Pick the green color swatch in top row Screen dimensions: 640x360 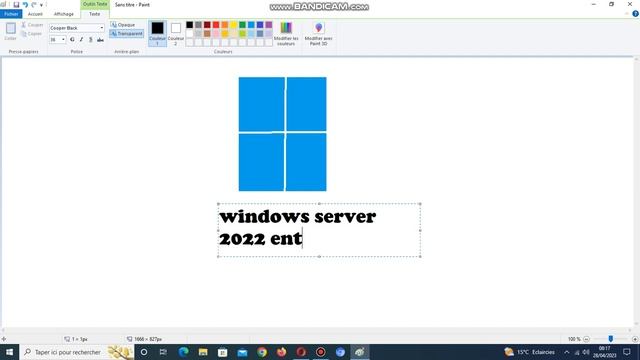242,25
